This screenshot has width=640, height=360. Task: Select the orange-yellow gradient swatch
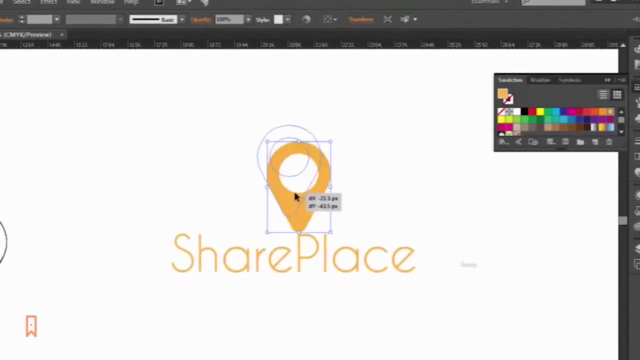(x=602, y=127)
